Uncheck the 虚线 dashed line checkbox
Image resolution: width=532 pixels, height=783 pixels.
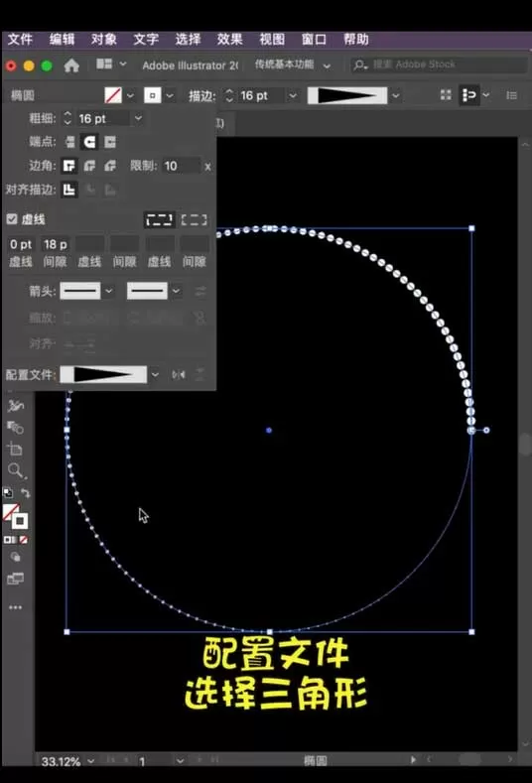coord(12,218)
